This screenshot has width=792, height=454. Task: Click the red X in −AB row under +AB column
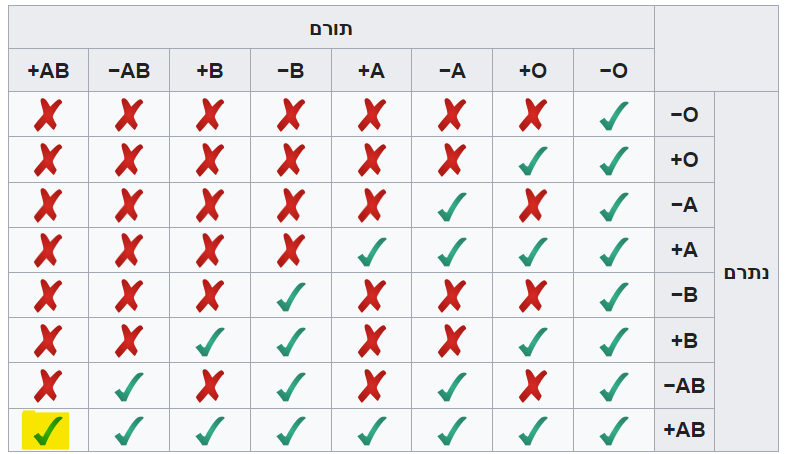click(x=47, y=385)
